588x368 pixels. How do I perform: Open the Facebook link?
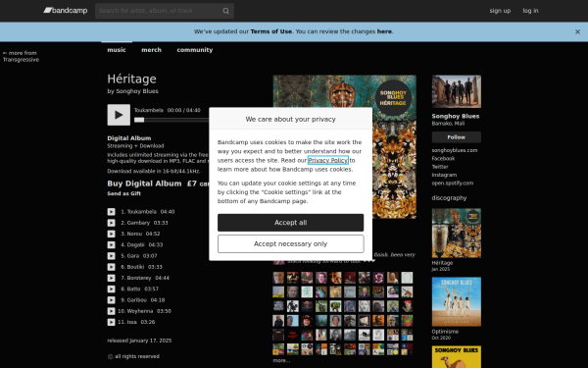(x=443, y=158)
